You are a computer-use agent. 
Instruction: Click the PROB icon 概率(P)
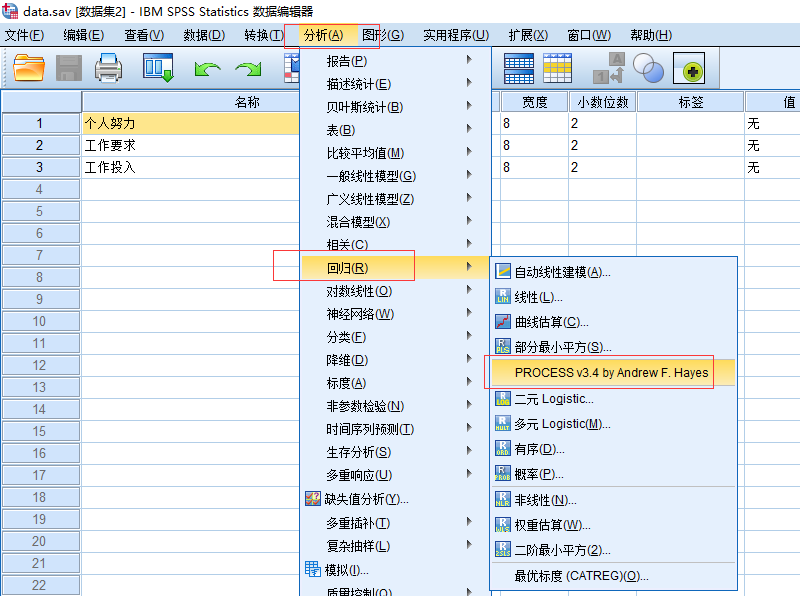tap(503, 474)
